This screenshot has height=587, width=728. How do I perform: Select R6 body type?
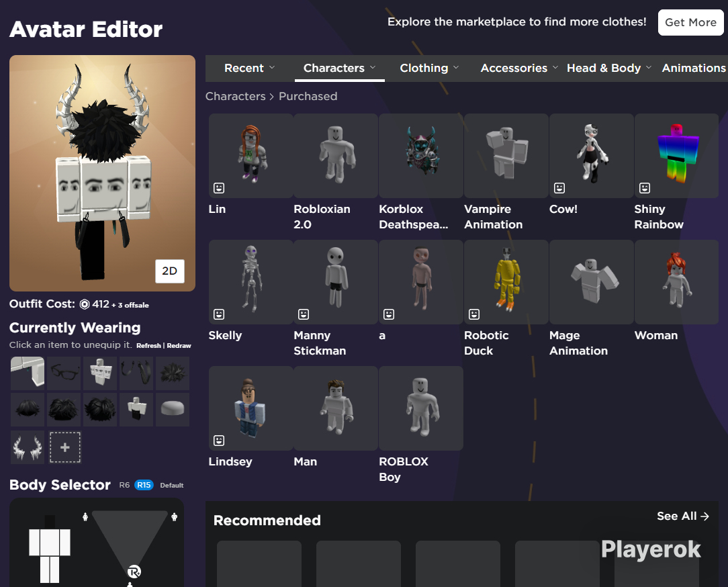coord(124,485)
